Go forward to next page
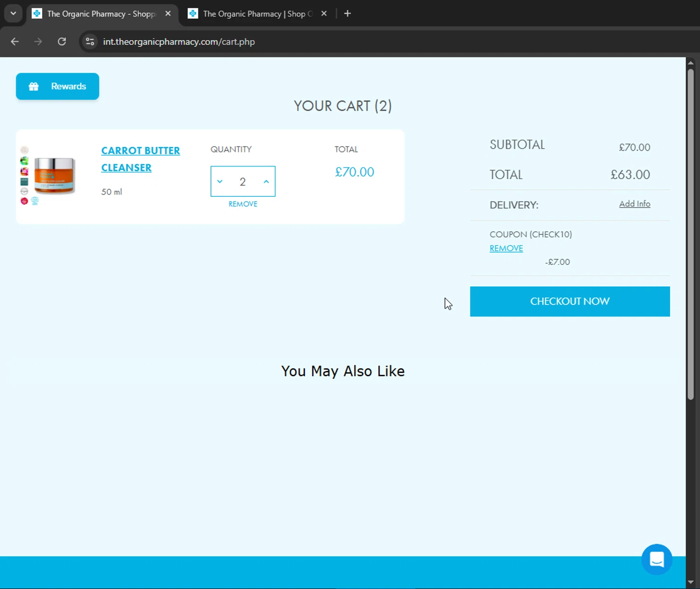 tap(38, 42)
